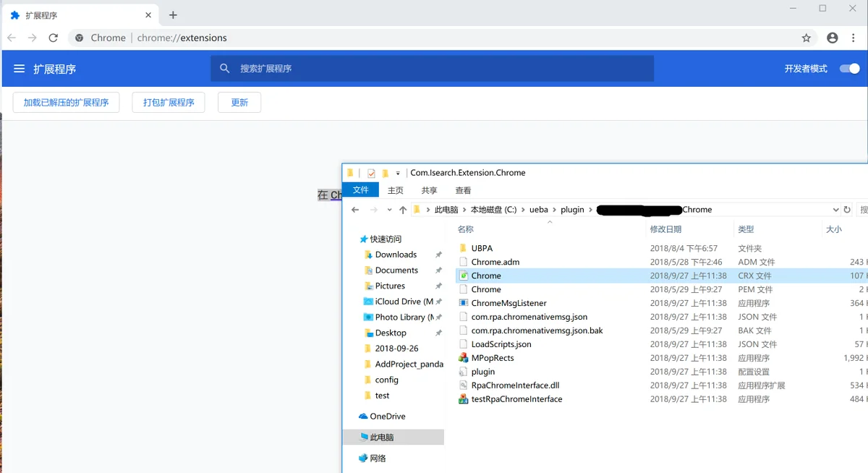868x473 pixels.
Task: Open the 查看 ribbon tab in Explorer
Action: click(464, 190)
